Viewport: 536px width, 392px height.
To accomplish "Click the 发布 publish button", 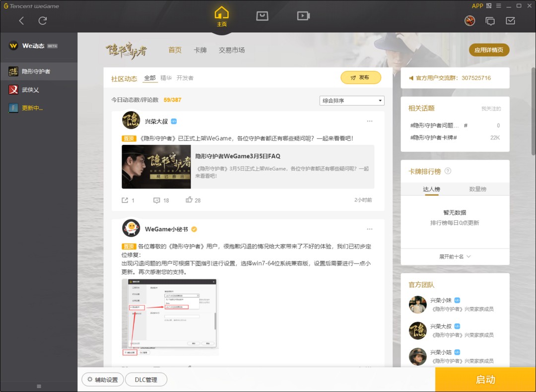I will [361, 77].
